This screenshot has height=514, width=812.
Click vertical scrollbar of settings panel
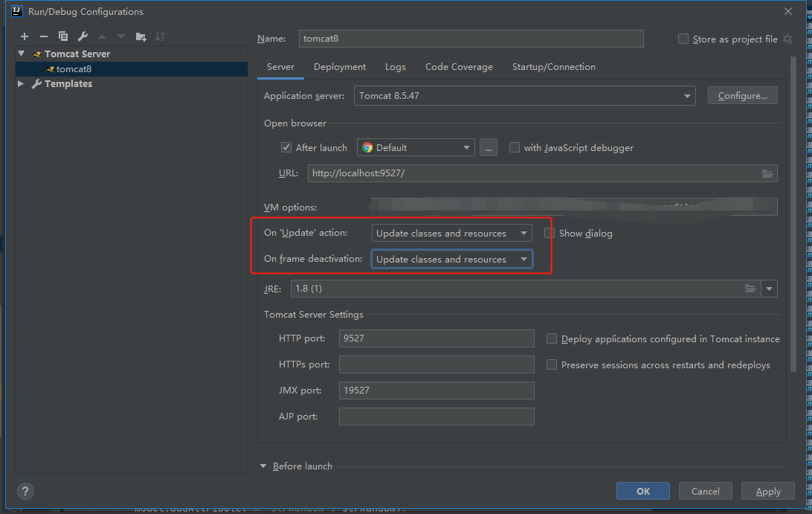(x=793, y=214)
